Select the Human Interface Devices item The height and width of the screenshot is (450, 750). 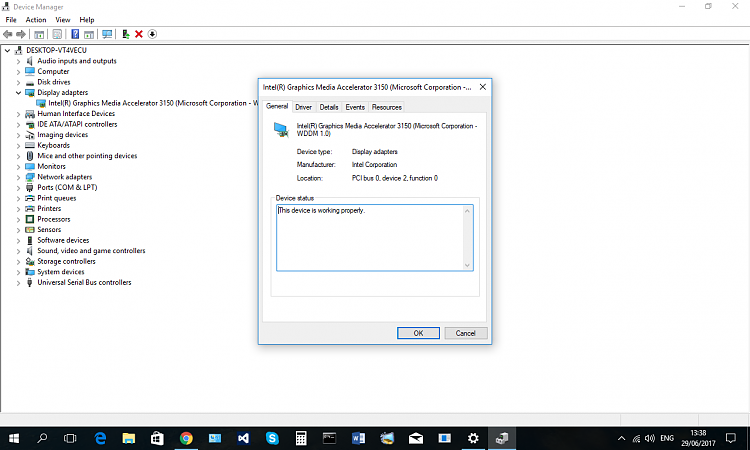coord(76,114)
